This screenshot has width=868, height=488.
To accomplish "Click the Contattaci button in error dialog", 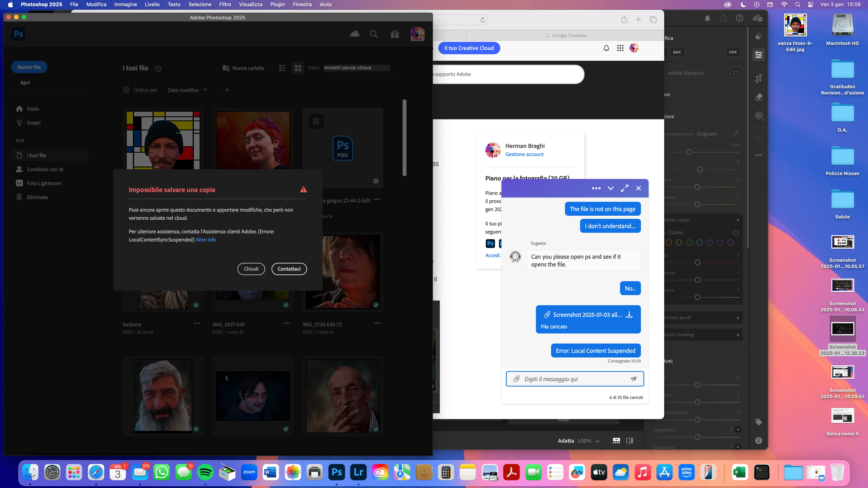I will tap(289, 269).
